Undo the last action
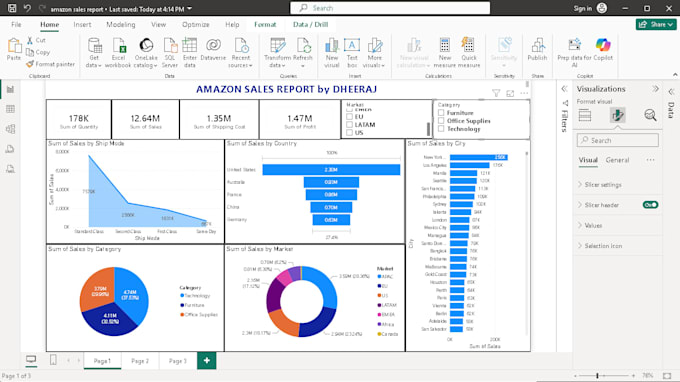 click(27, 8)
